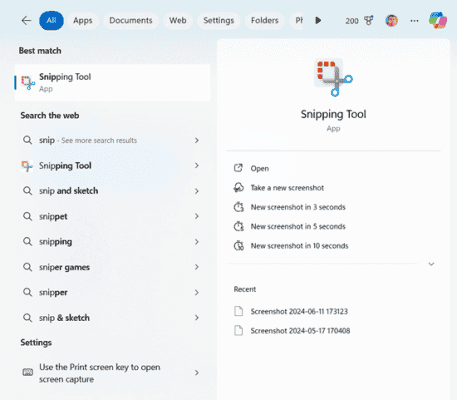The height and width of the screenshot is (400, 457).
Task: Expand the 'sniper games' suggestion arrow
Action: click(x=197, y=267)
